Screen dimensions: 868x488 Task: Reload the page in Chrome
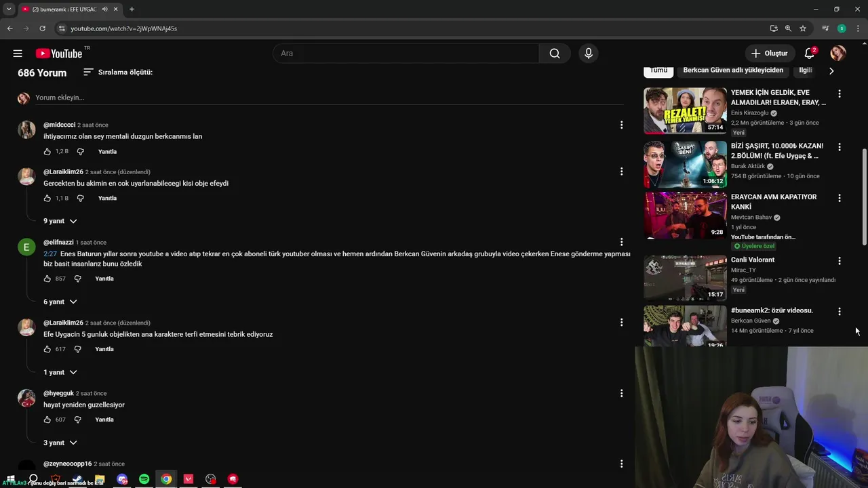42,28
